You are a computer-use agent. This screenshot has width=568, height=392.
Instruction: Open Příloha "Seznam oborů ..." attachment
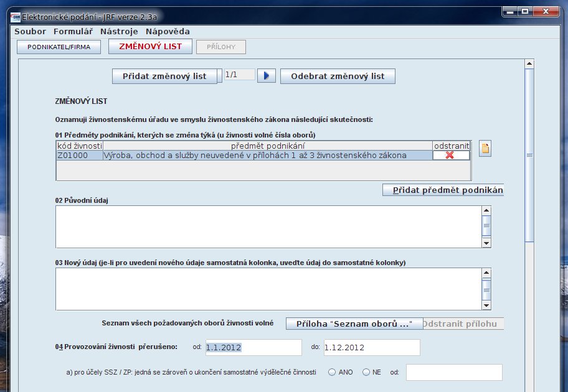tap(354, 324)
